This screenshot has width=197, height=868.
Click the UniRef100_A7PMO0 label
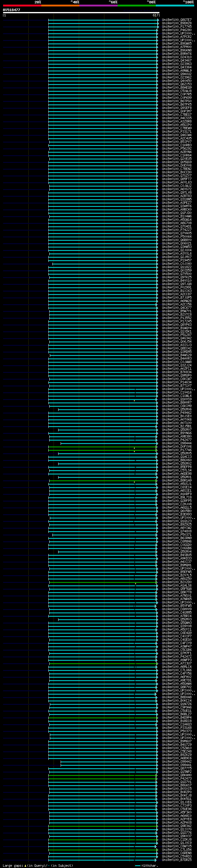pos(176,47)
